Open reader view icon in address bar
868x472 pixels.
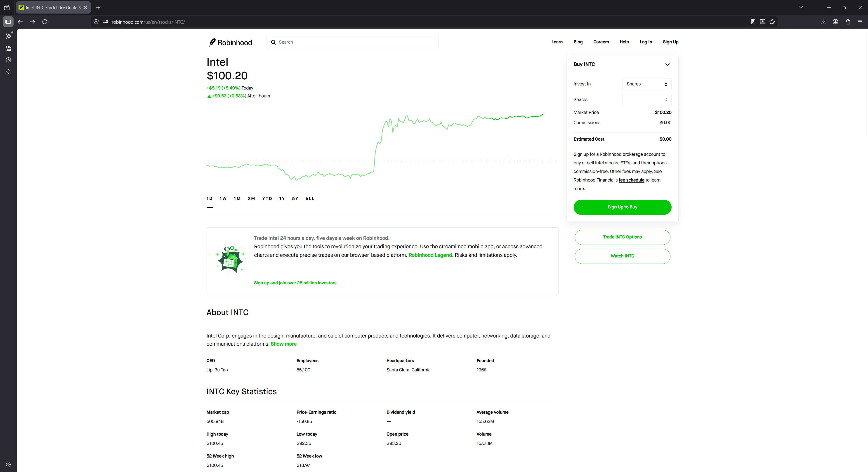click(x=753, y=22)
